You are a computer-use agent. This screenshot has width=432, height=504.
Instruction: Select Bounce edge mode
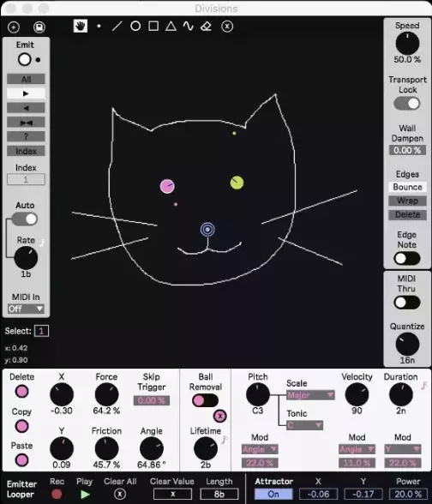point(407,187)
